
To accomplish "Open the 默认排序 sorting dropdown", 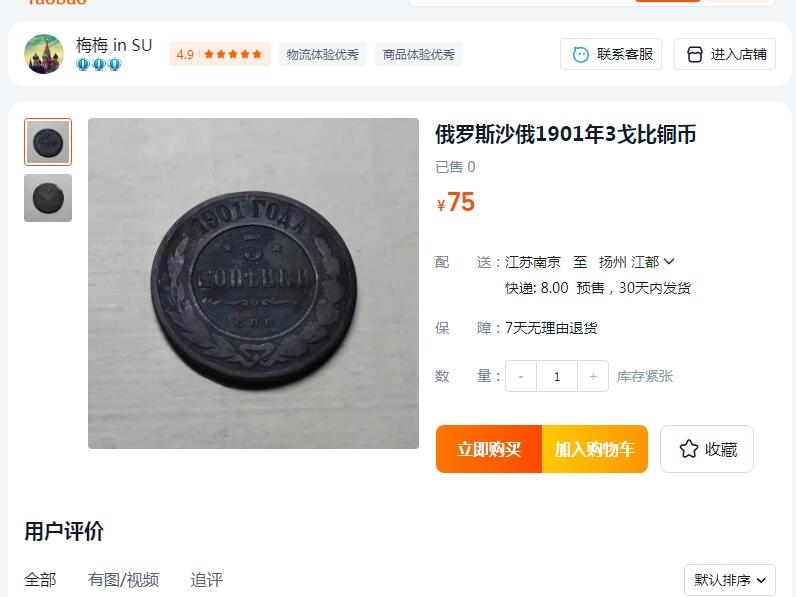I will (729, 580).
